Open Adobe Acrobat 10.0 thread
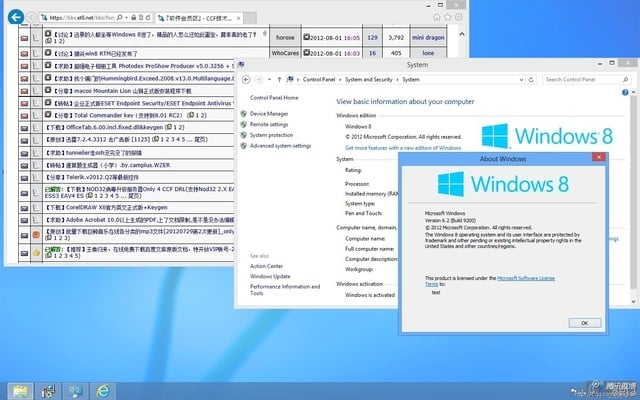This screenshot has width=640, height=400. (140, 220)
